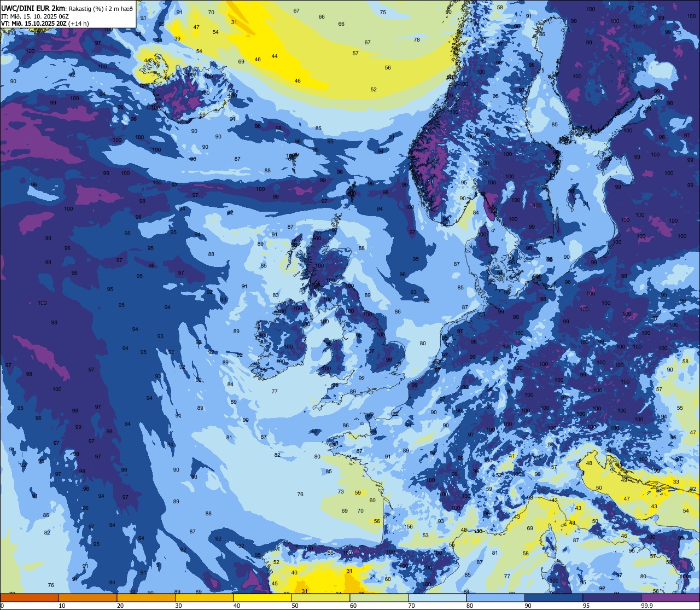This screenshot has width=700, height=610.
Task: Click the legend tick label "30"
Action: [178, 606]
